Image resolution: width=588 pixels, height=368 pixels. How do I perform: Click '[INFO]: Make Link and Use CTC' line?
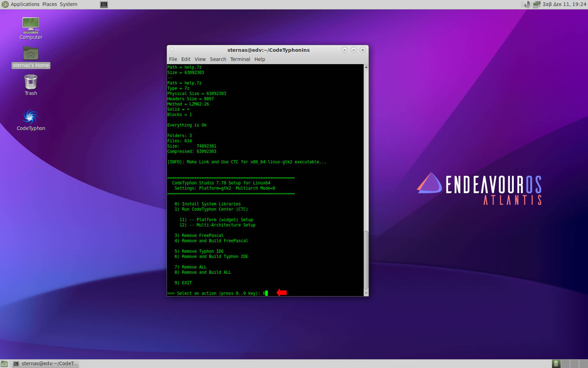(247, 162)
